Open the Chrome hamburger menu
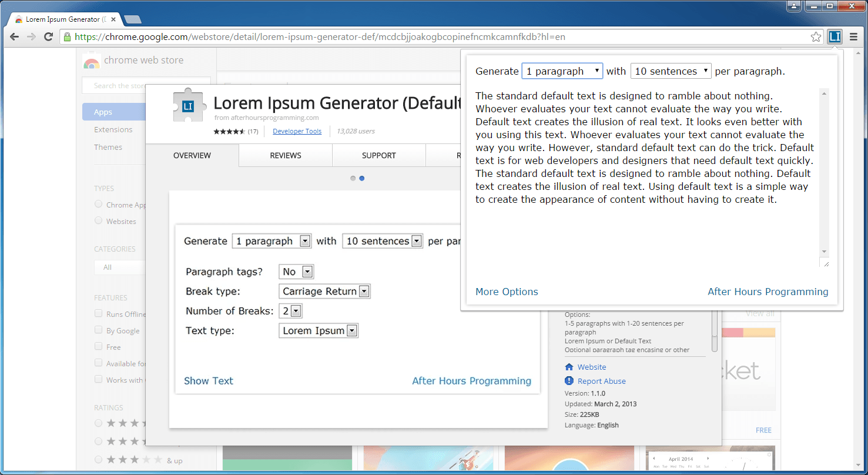 click(854, 37)
